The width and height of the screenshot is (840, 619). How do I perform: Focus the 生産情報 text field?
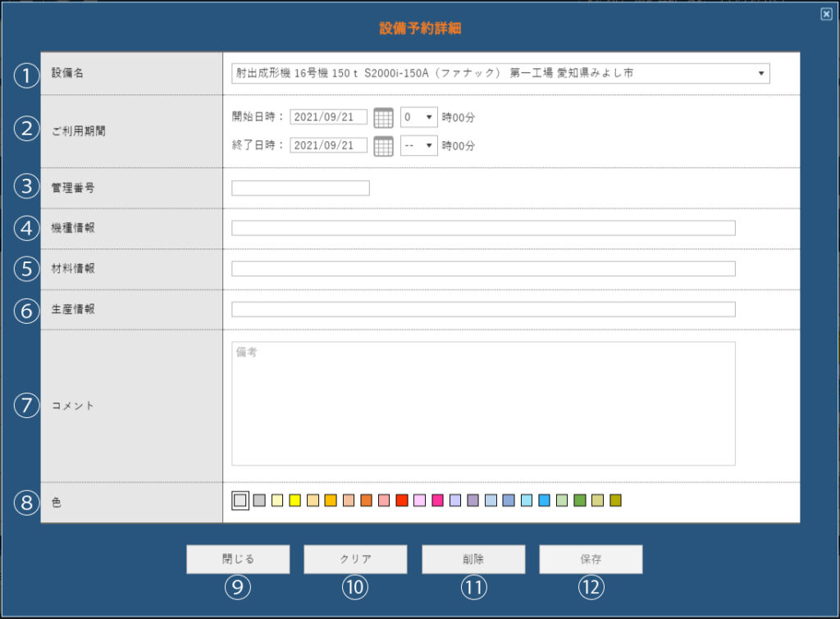[483, 309]
